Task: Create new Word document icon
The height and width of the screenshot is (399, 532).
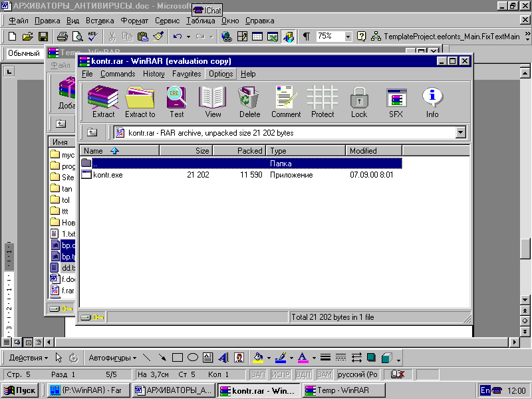Action: pyautogui.click(x=12, y=37)
